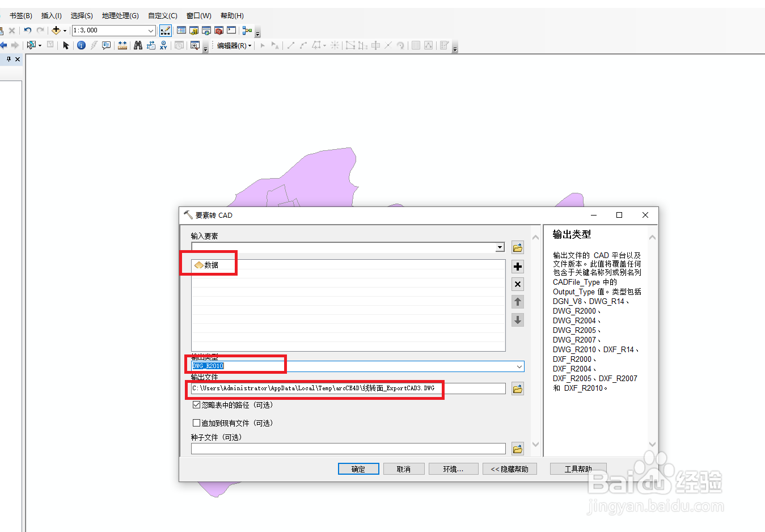Viewport: 765px width, 532px height.
Task: Open the ArcToolbox icon on the toolbar
Action: pos(218,31)
